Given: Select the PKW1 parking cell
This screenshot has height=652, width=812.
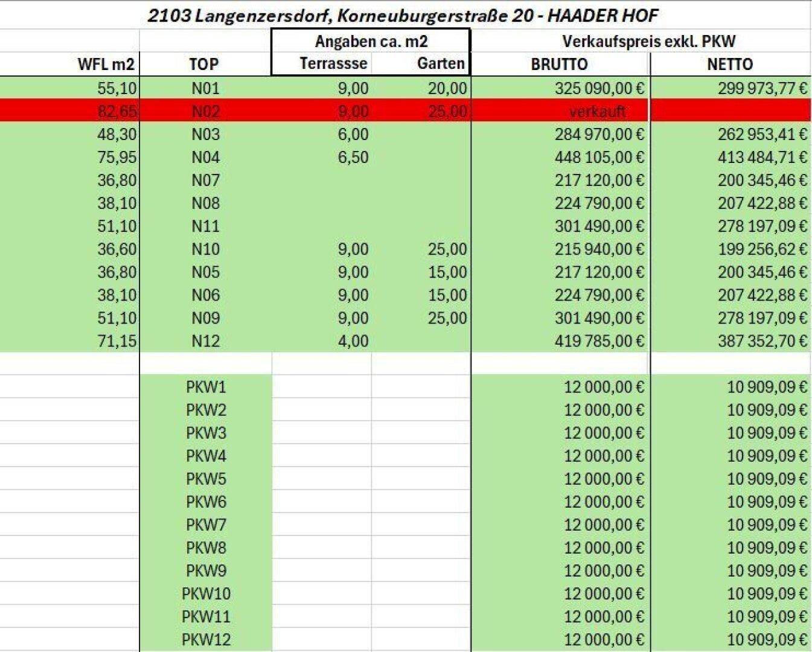Looking at the screenshot, I should pyautogui.click(x=205, y=386).
